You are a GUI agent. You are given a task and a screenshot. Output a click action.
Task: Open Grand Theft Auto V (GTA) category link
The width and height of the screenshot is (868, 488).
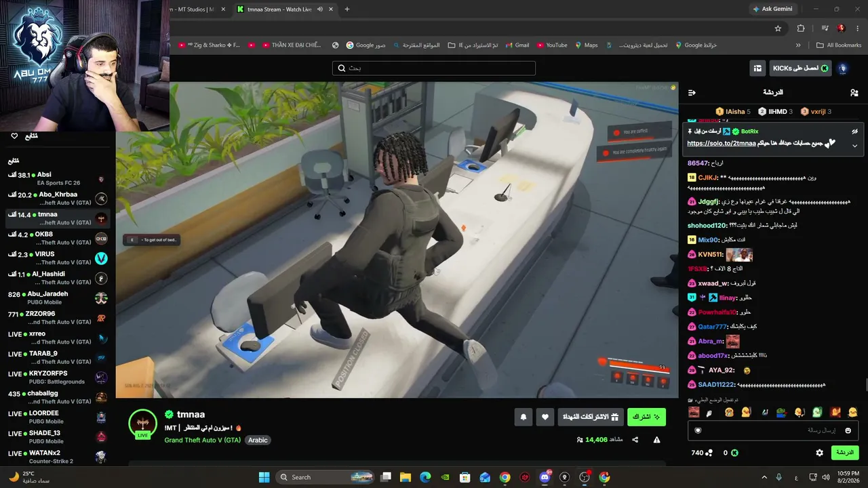pyautogui.click(x=202, y=440)
